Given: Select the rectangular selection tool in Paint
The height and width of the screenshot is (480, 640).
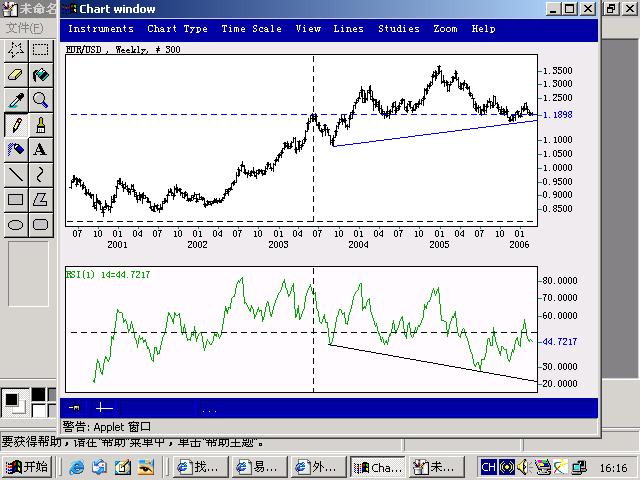Looking at the screenshot, I should [x=40, y=50].
